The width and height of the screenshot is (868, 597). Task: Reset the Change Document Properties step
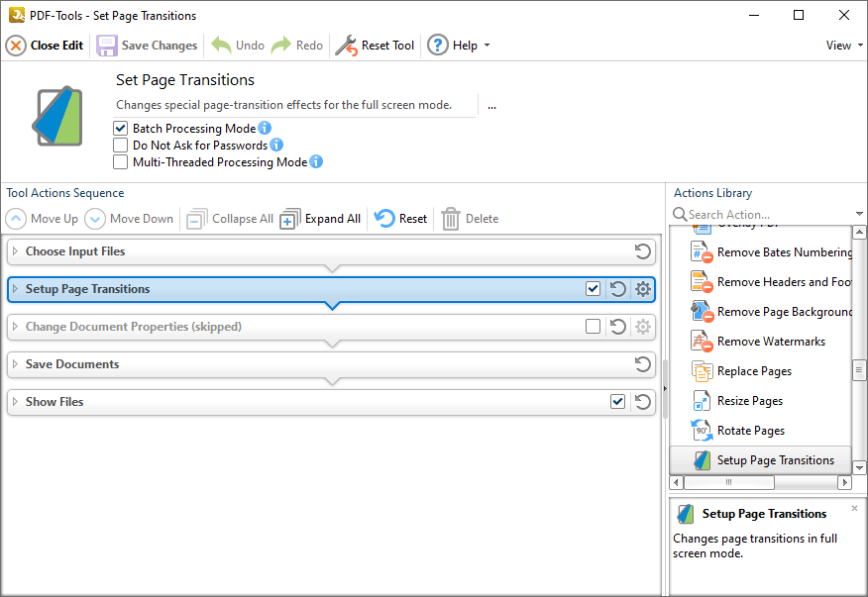pos(617,327)
